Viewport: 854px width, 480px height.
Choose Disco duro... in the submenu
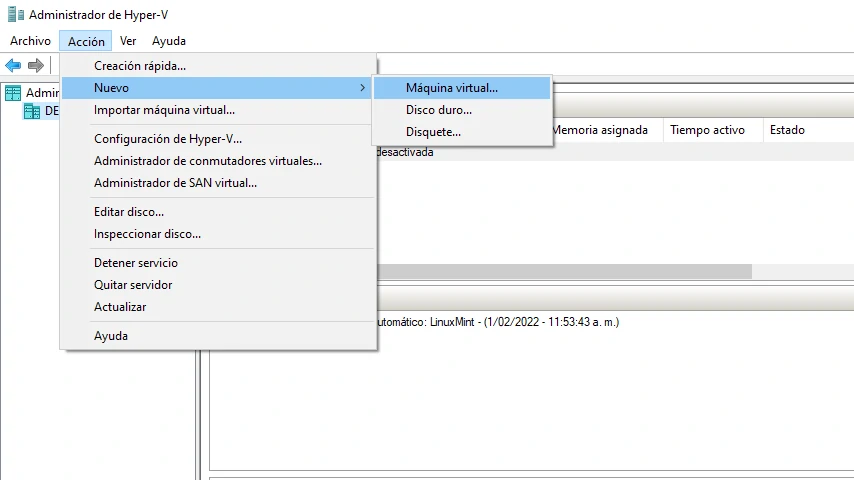(462, 110)
